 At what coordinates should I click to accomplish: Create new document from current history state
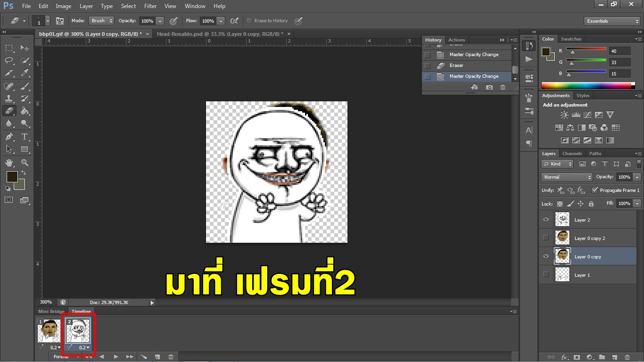(x=474, y=87)
